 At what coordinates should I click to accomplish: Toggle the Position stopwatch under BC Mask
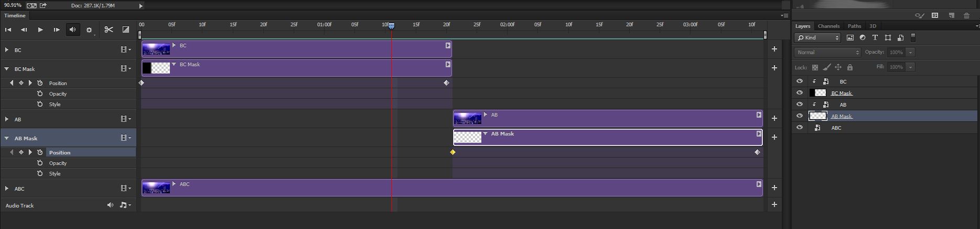40,83
